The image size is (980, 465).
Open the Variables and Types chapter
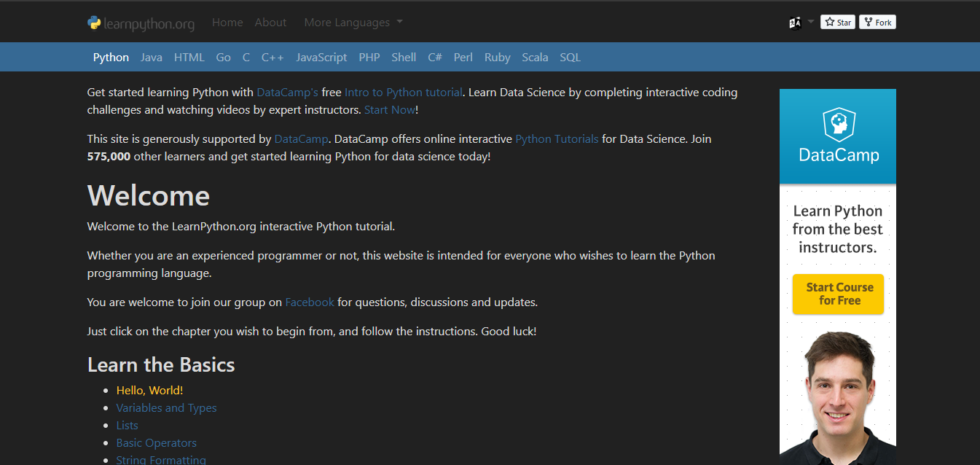click(x=166, y=407)
